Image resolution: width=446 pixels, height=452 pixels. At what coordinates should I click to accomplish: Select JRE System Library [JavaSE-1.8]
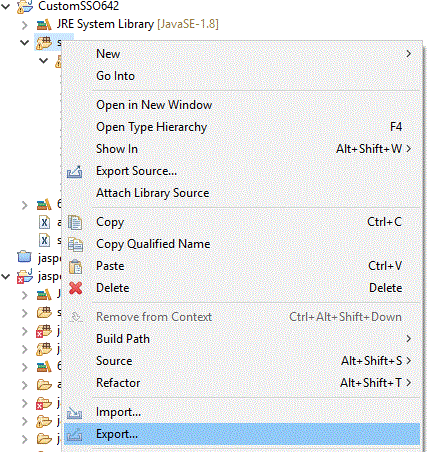click(137, 24)
